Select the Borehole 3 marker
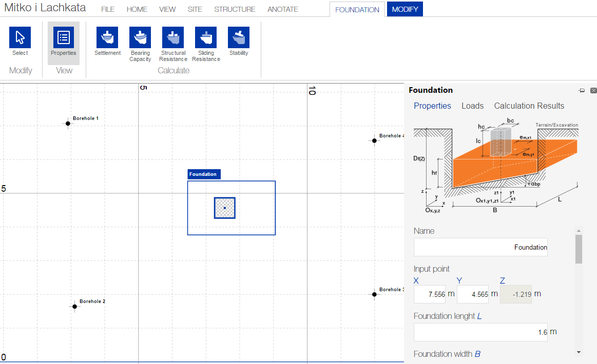This screenshot has height=364, width=597. point(374,294)
